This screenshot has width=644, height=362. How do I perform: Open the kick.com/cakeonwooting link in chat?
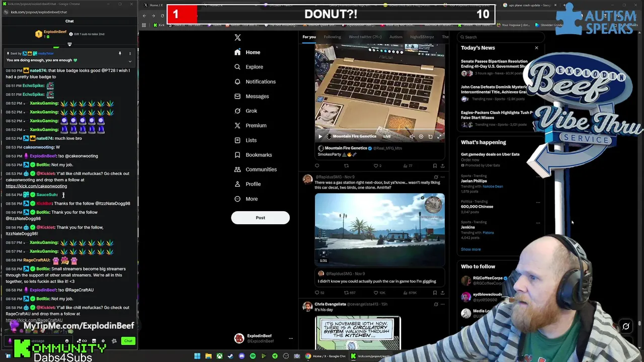point(36,186)
